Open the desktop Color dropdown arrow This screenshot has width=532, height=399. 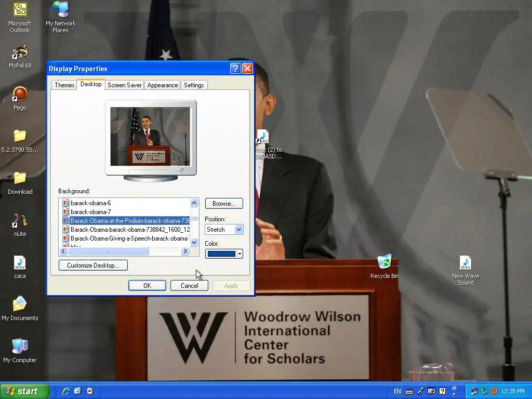click(240, 254)
